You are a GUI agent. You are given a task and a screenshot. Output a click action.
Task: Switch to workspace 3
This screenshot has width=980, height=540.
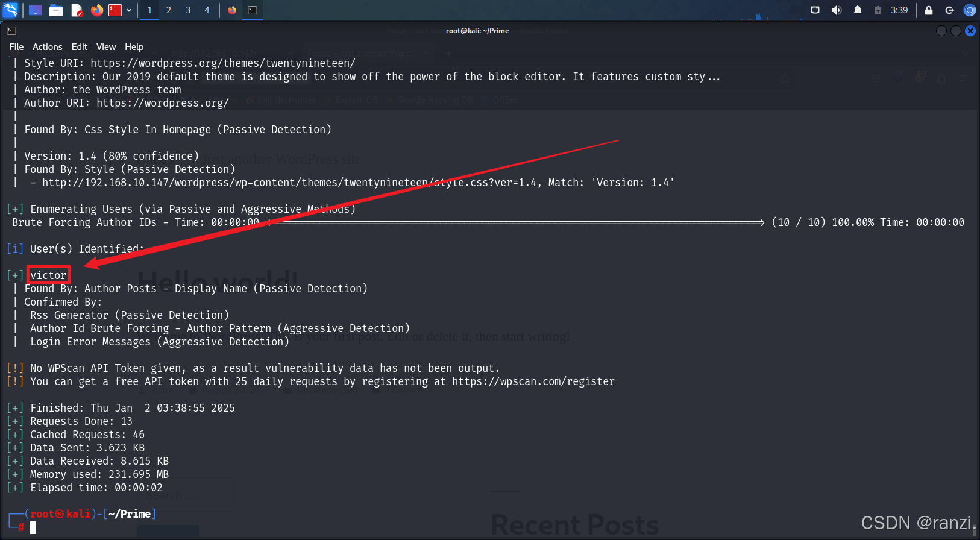pyautogui.click(x=188, y=10)
